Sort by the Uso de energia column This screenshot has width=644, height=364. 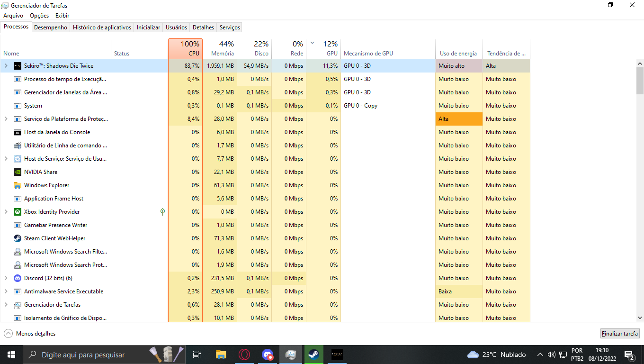coord(459,48)
